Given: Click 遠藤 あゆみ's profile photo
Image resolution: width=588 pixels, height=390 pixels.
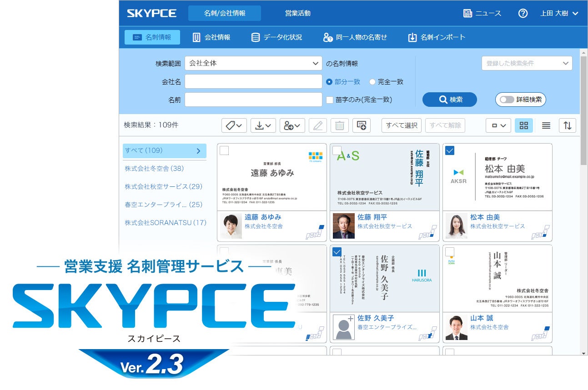Looking at the screenshot, I should [231, 226].
